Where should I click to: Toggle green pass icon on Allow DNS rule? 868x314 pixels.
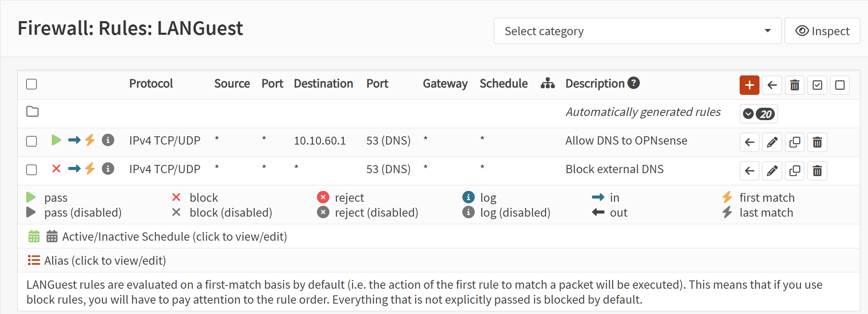(56, 140)
